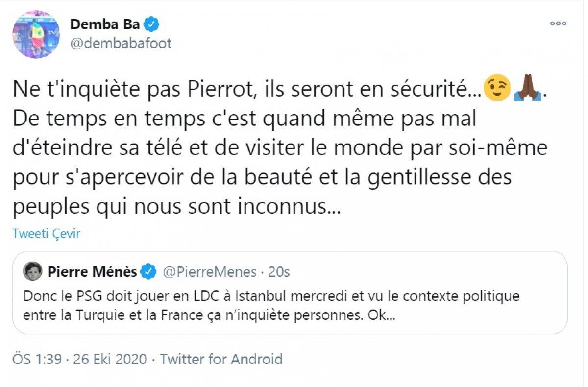Click the winking face emoji
Image resolution: width=588 pixels, height=387 pixels.
[496, 89]
